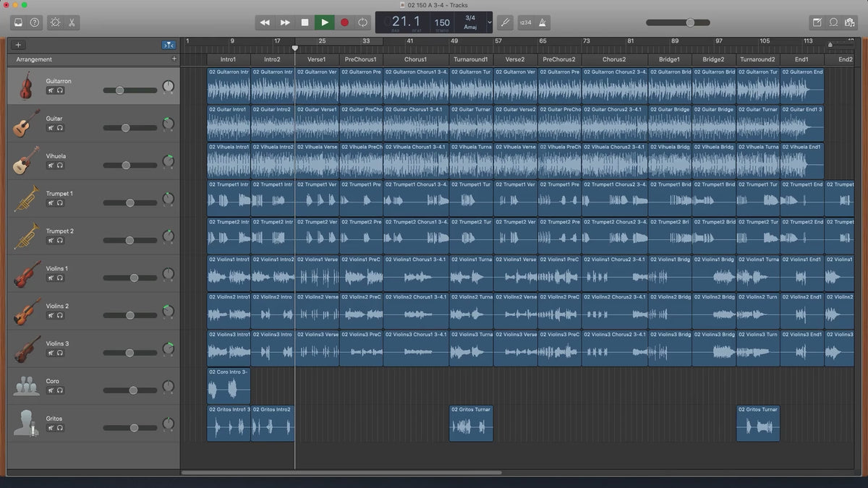Select the Bridge1 arrangement marker
Image resolution: width=868 pixels, height=488 pixels.
pyautogui.click(x=669, y=59)
